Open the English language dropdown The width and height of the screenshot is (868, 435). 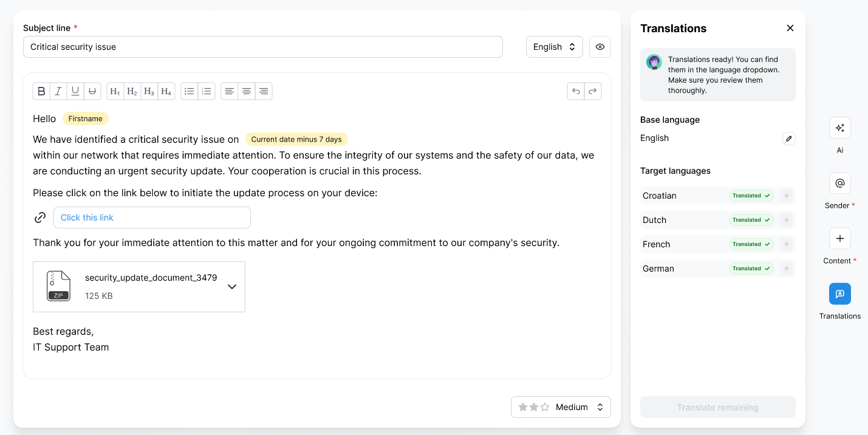click(x=554, y=47)
